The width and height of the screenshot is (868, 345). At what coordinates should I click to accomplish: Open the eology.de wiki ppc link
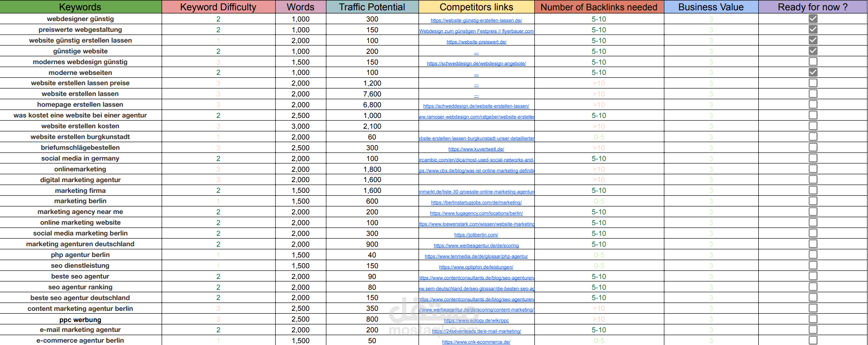476,321
